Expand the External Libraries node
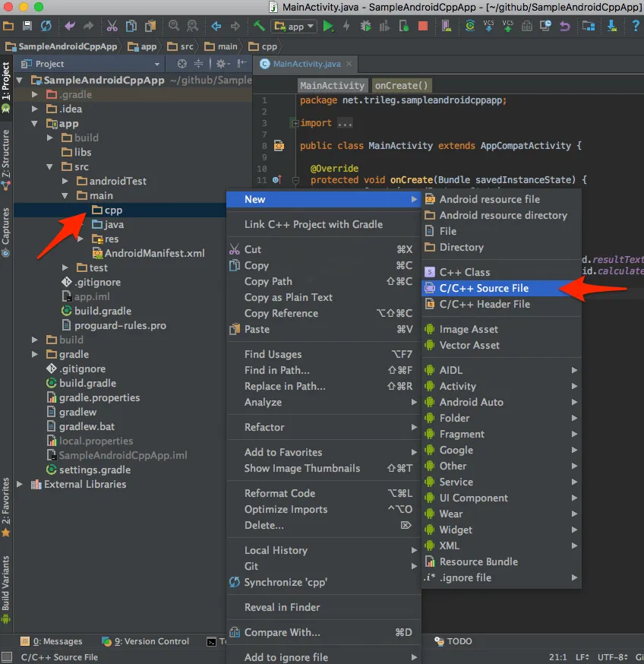 (21, 485)
